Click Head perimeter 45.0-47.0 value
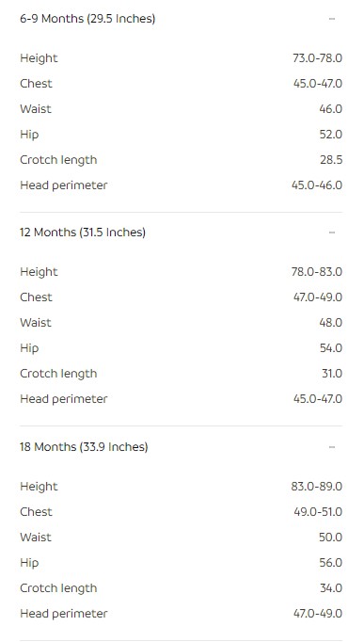The height and width of the screenshot is (642, 364). pyautogui.click(x=318, y=399)
